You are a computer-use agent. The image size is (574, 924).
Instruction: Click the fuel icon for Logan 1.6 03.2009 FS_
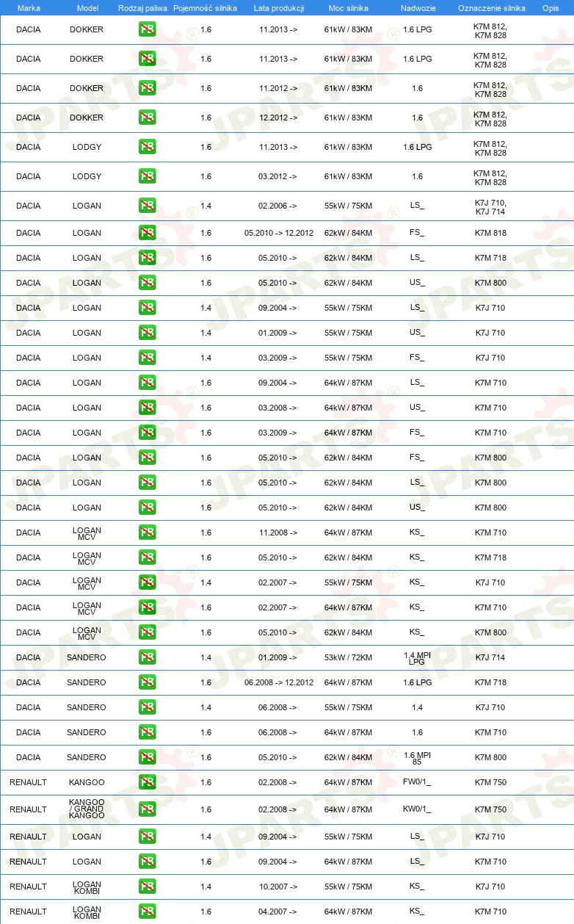pos(147,433)
